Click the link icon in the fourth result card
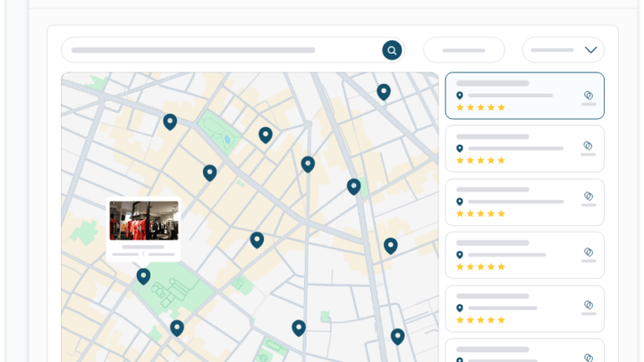This screenshot has height=362, width=644. tap(589, 252)
